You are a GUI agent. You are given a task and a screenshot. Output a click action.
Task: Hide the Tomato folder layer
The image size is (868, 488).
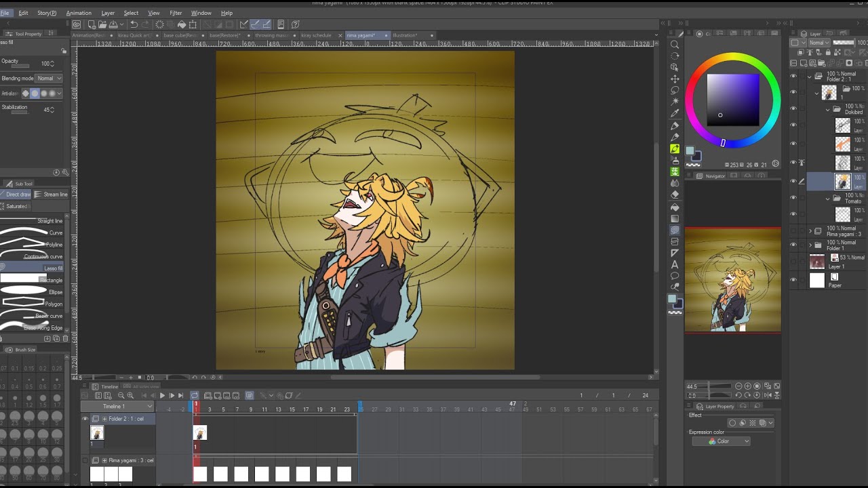793,198
